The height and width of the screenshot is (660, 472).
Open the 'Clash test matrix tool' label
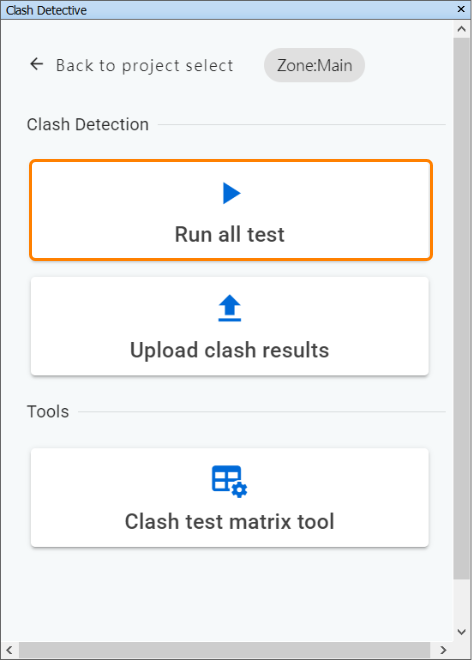229,522
